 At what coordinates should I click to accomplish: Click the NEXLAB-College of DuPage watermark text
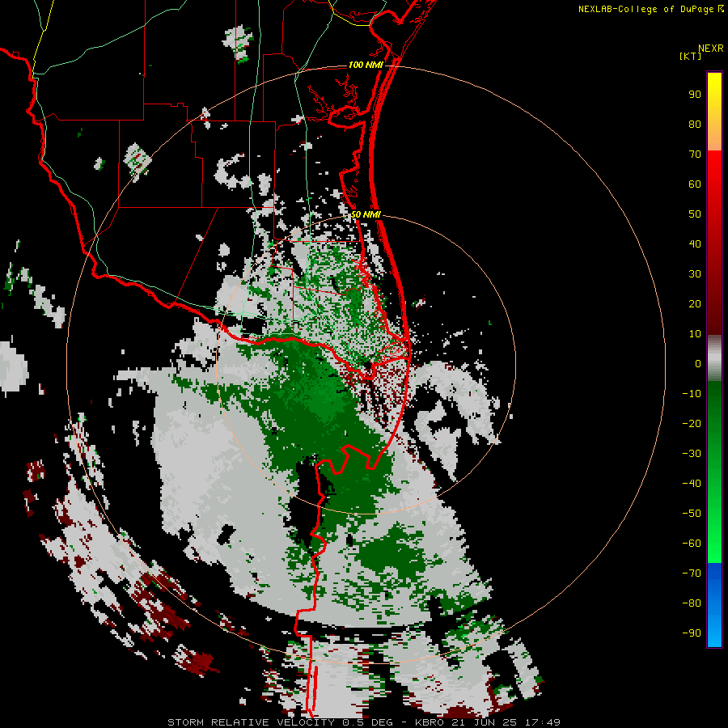pos(651,9)
